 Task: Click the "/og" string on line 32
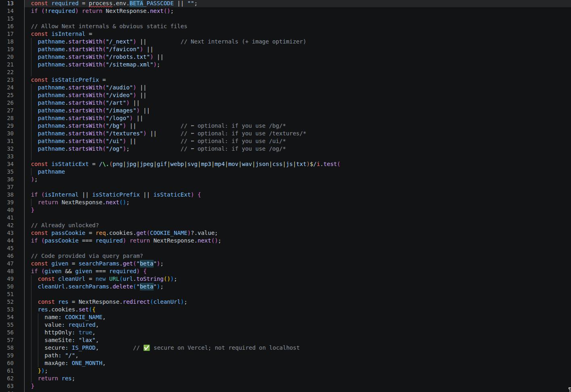pos(114,149)
